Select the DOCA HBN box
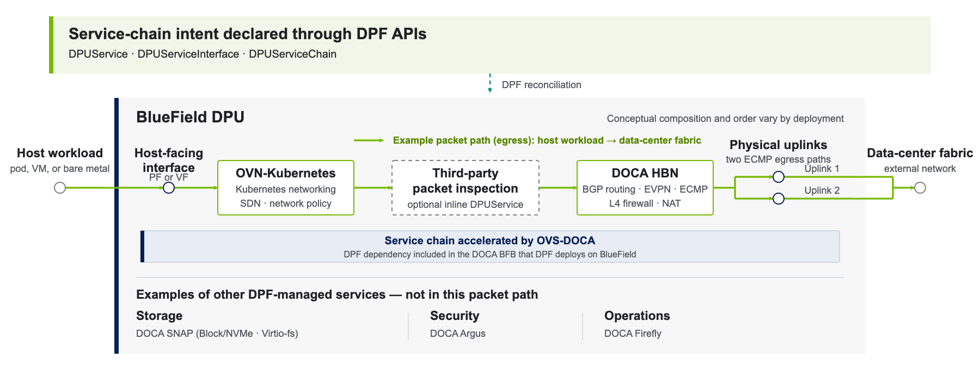The width and height of the screenshot is (980, 370). 645,188
